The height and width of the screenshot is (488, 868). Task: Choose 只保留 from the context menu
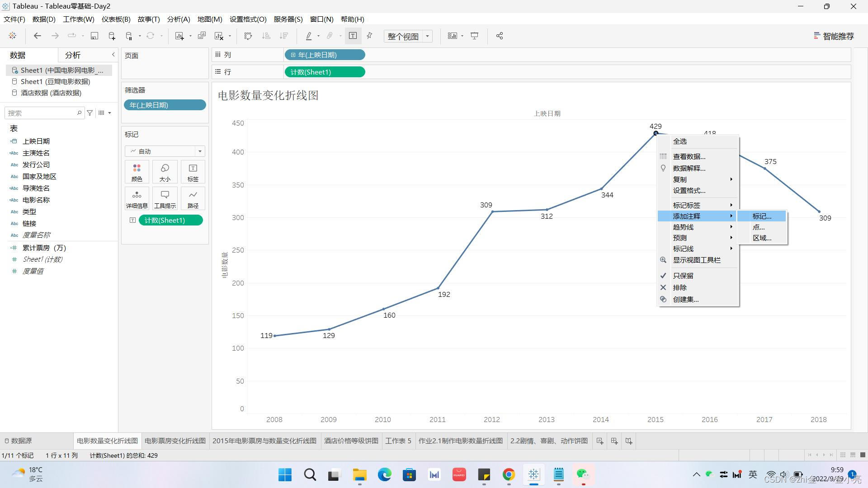(x=683, y=276)
